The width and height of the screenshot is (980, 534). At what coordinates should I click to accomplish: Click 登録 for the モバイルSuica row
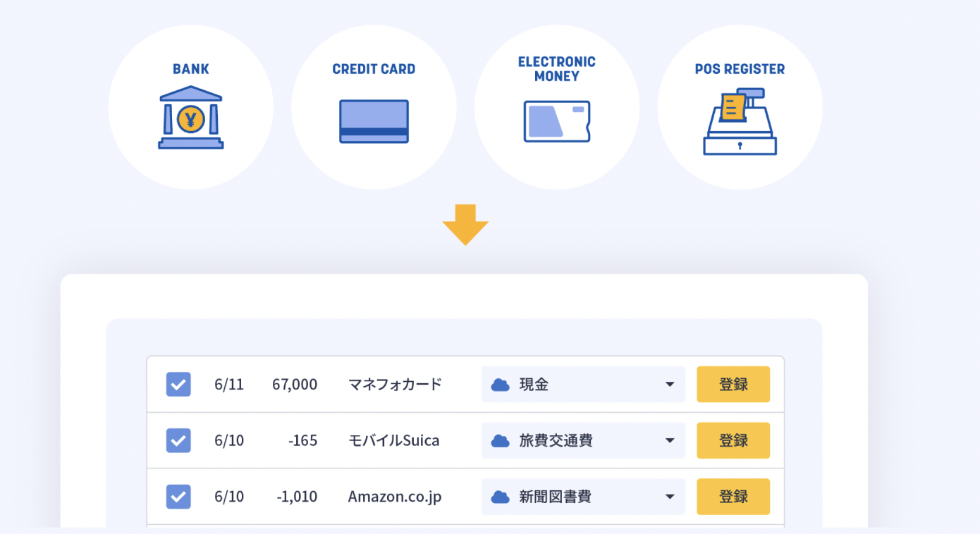click(x=733, y=441)
